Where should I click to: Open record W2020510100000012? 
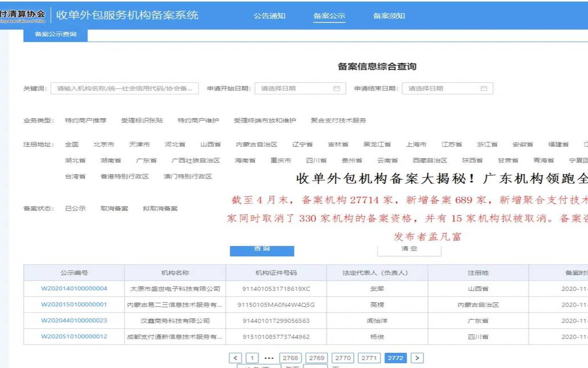(74, 336)
